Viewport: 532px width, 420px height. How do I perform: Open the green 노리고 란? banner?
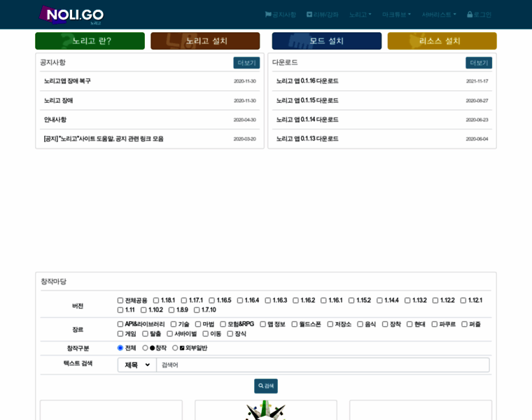(x=90, y=41)
